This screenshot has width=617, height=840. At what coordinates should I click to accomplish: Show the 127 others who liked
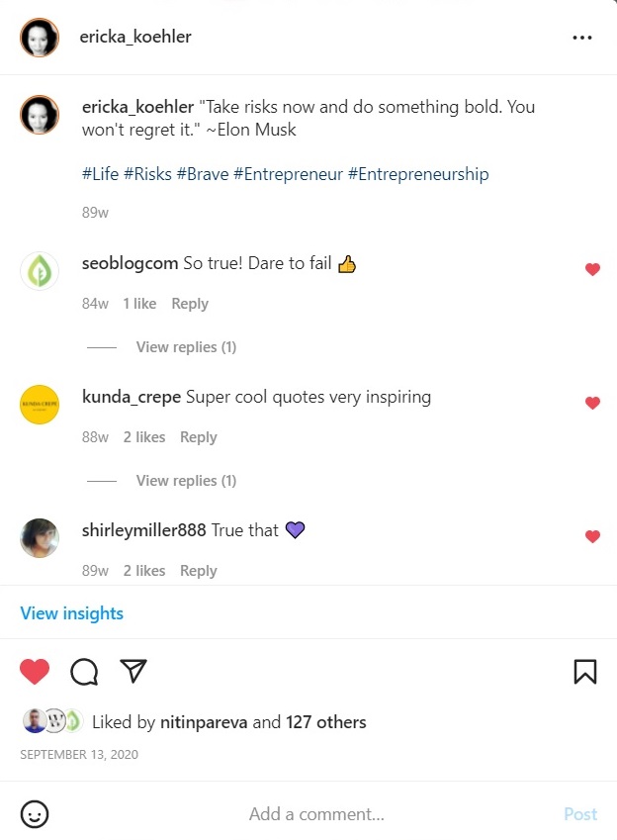326,722
